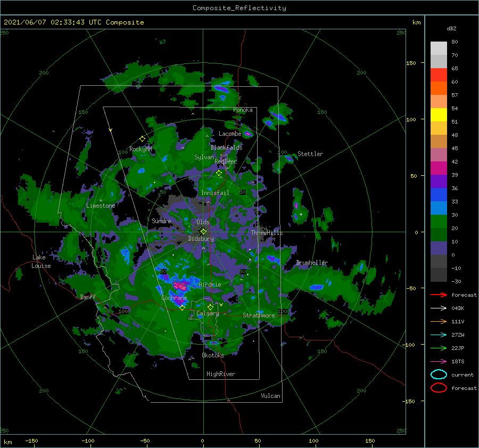Screen dimensions: 479x448
Task: Select the purple 36-39 dBZ swatch
Action: pyautogui.click(x=439, y=181)
